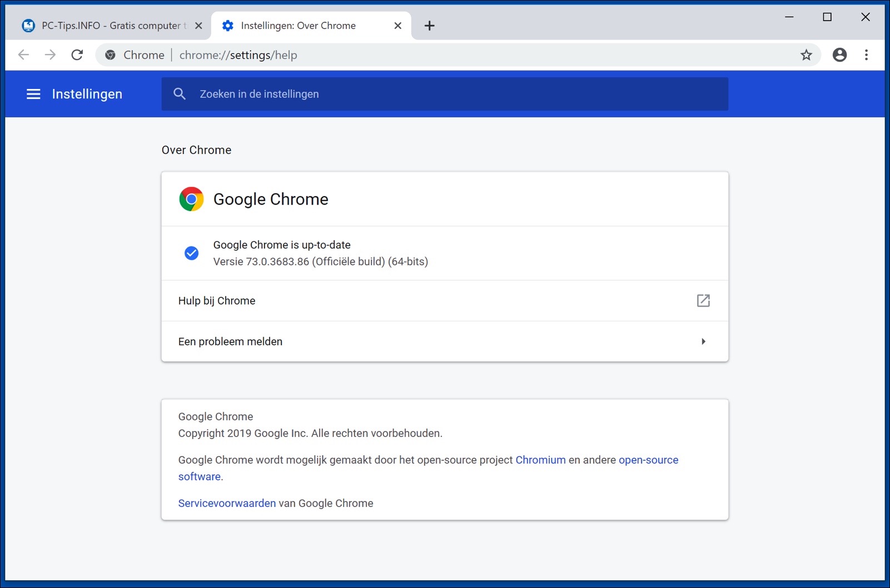Click the search magnifier icon in settings
The image size is (890, 588).
click(179, 94)
